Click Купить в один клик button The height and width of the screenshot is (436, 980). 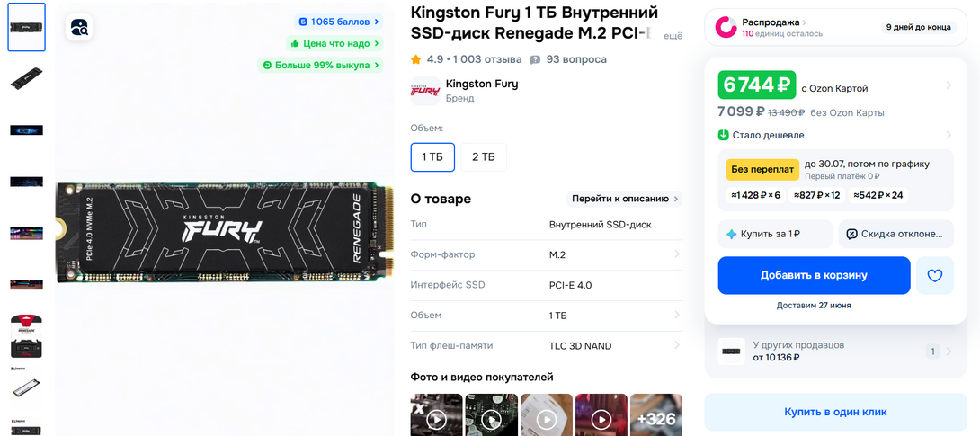pos(835,413)
